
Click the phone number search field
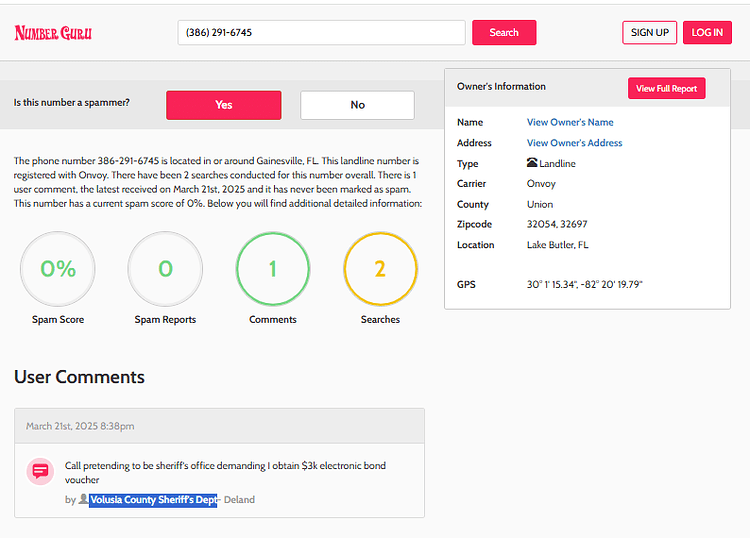[321, 33]
